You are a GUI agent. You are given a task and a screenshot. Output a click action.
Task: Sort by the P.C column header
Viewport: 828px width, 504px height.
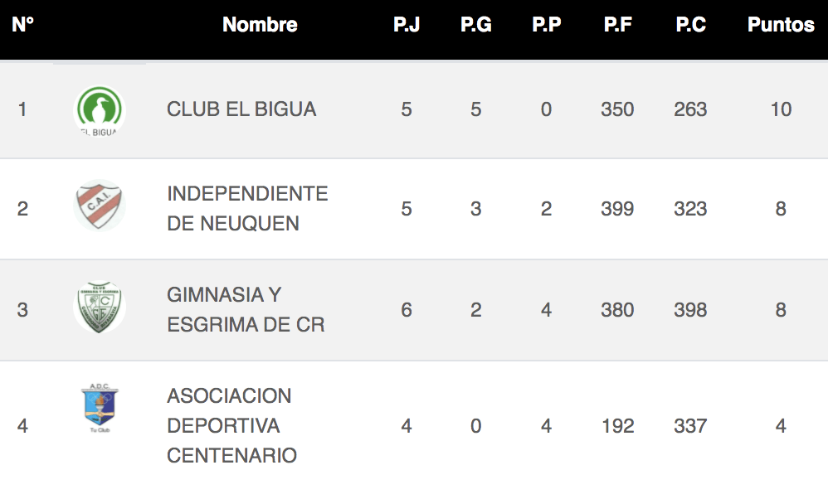pyautogui.click(x=690, y=25)
